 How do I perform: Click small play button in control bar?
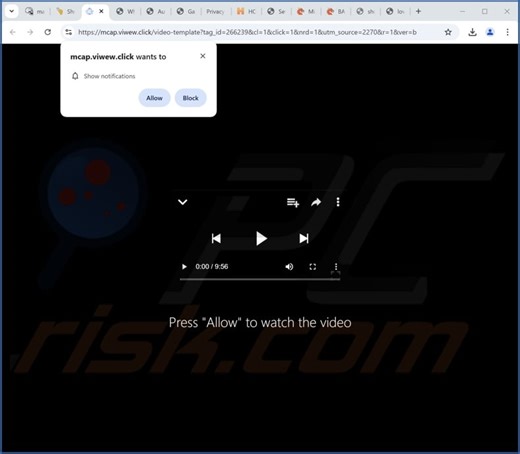(x=184, y=267)
